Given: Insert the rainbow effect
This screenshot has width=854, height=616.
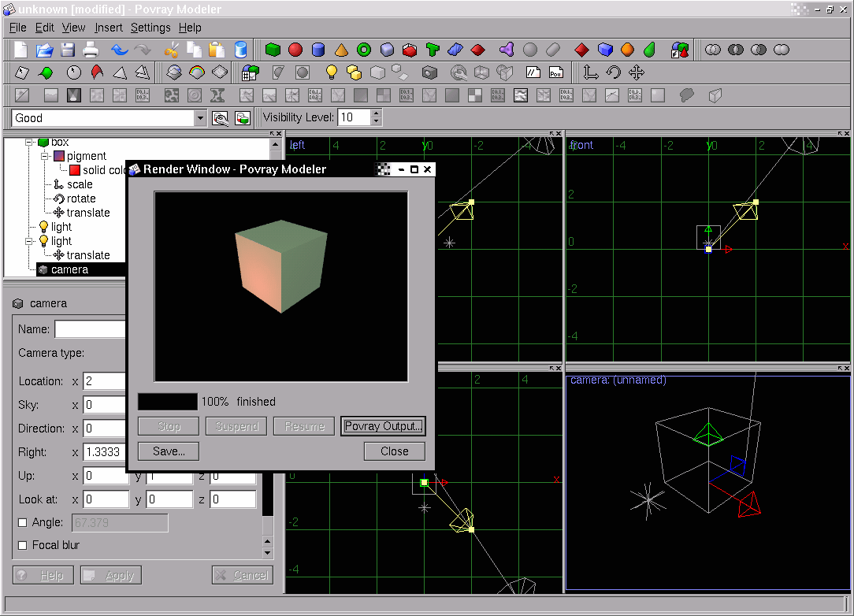Looking at the screenshot, I should pos(197,72).
